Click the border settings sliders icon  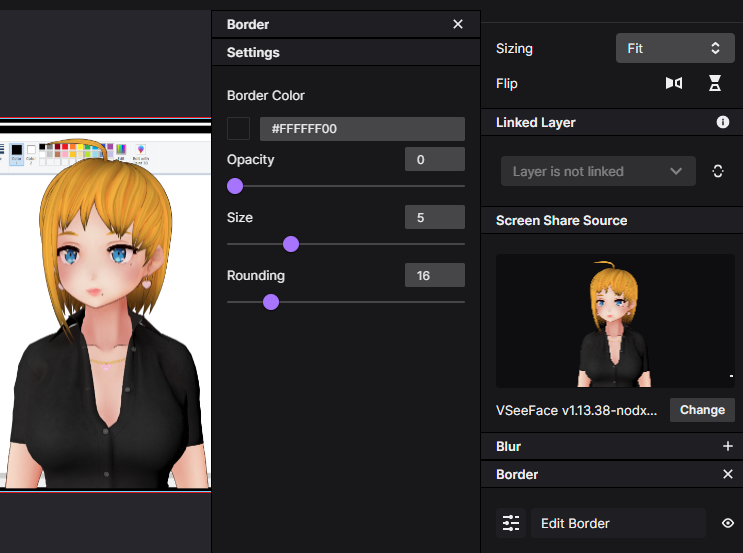(x=511, y=523)
